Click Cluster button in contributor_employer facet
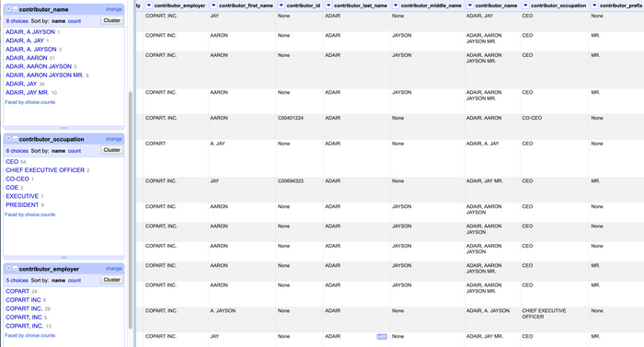 tap(111, 280)
